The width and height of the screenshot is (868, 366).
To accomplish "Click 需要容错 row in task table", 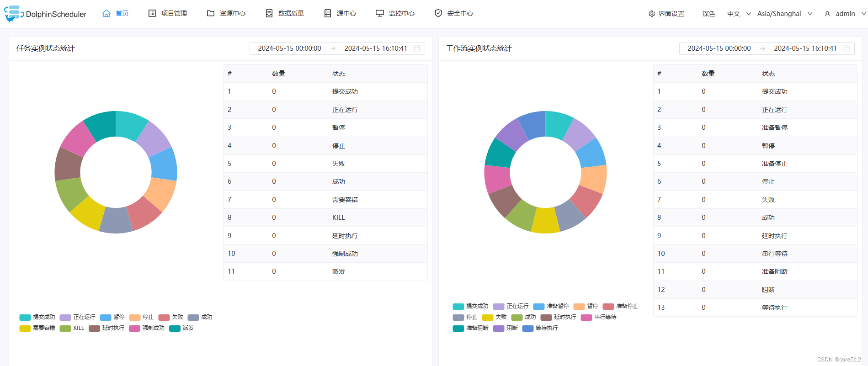I will 325,200.
